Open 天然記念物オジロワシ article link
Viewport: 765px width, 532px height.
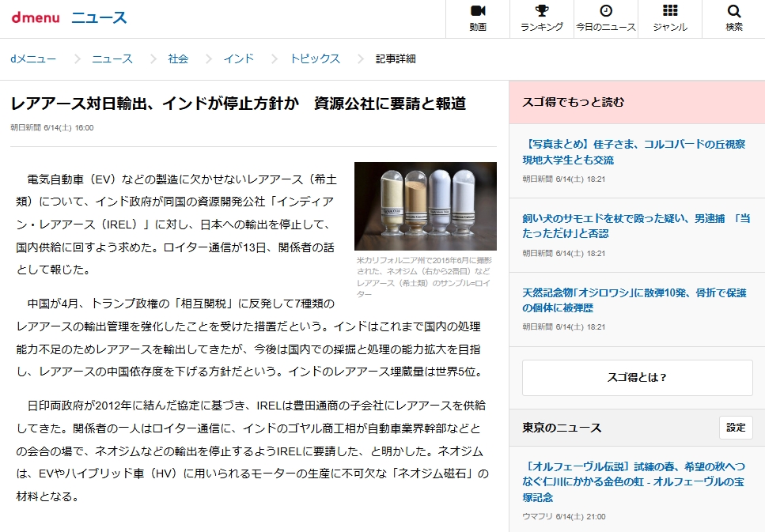point(634,300)
